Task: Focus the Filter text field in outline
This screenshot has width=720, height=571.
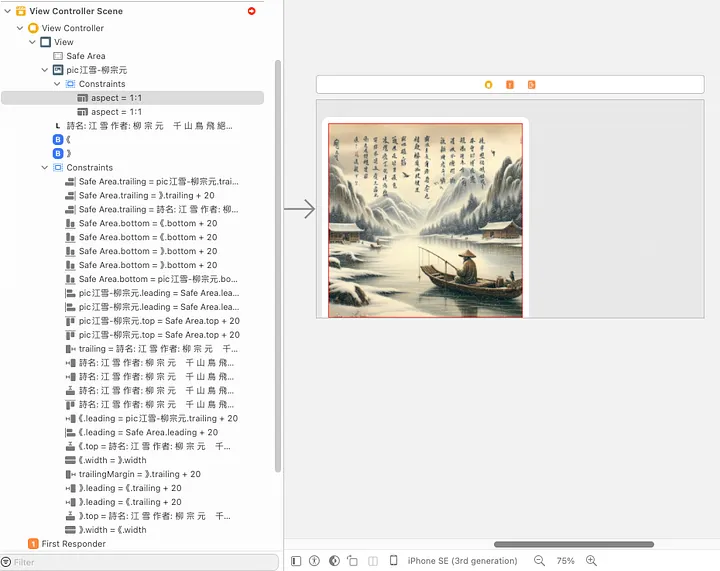Action: [145, 562]
